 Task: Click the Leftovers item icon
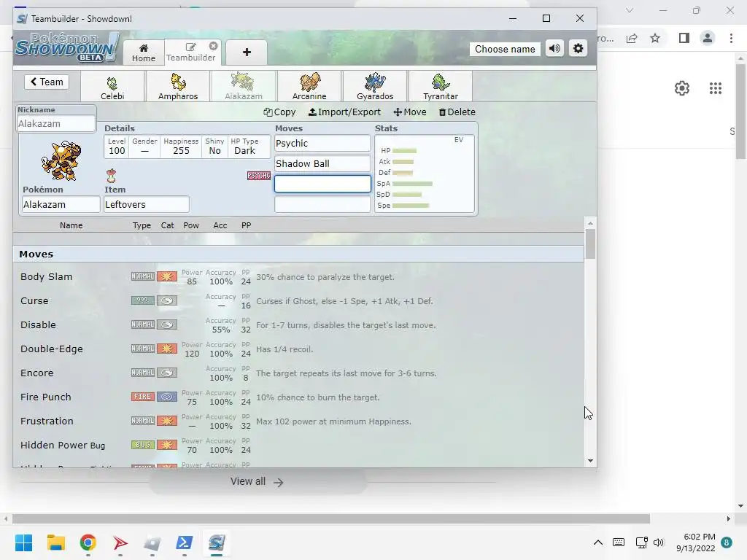click(111, 176)
